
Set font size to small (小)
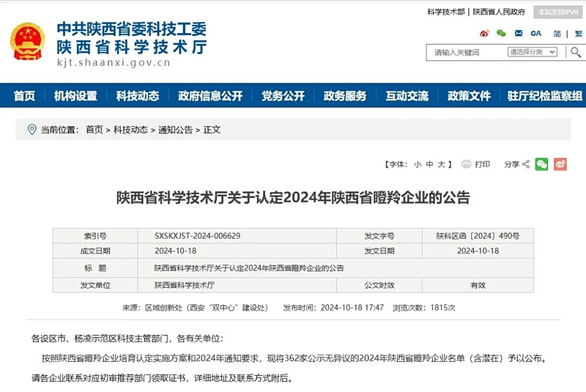point(418,164)
